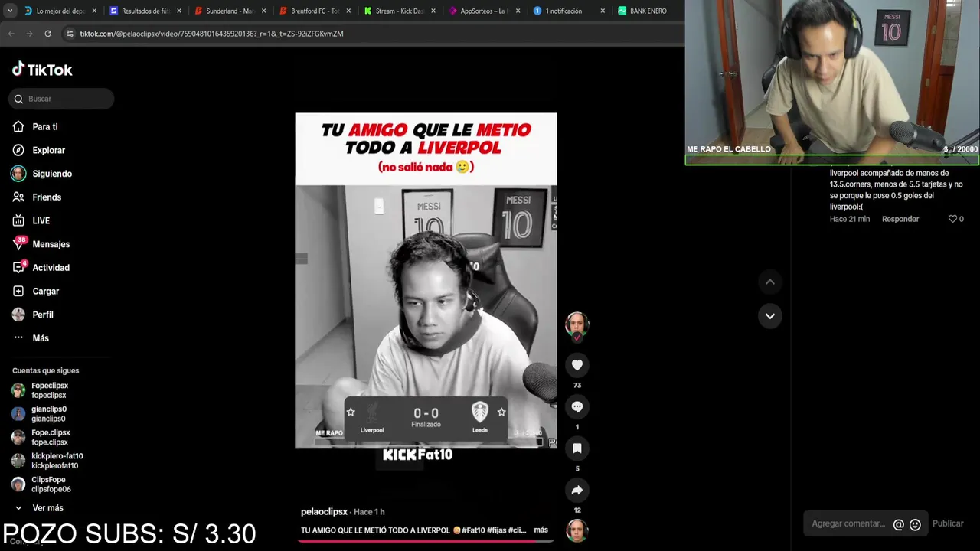Click the Publicar button
Viewport: 980px width, 551px height.
point(948,523)
